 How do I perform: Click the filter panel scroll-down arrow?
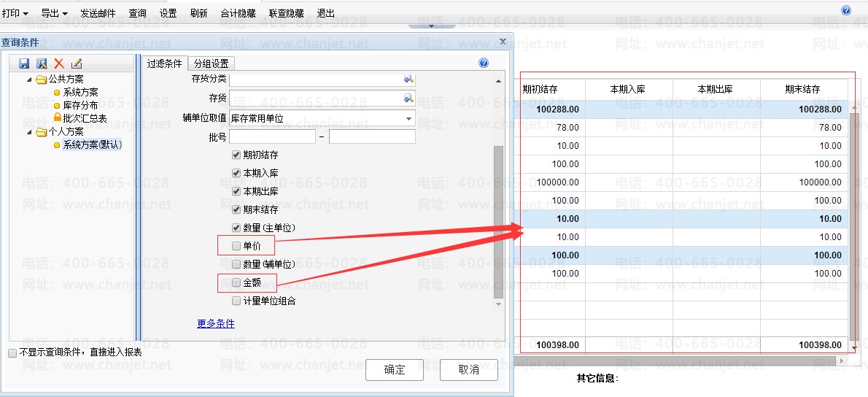[x=498, y=304]
